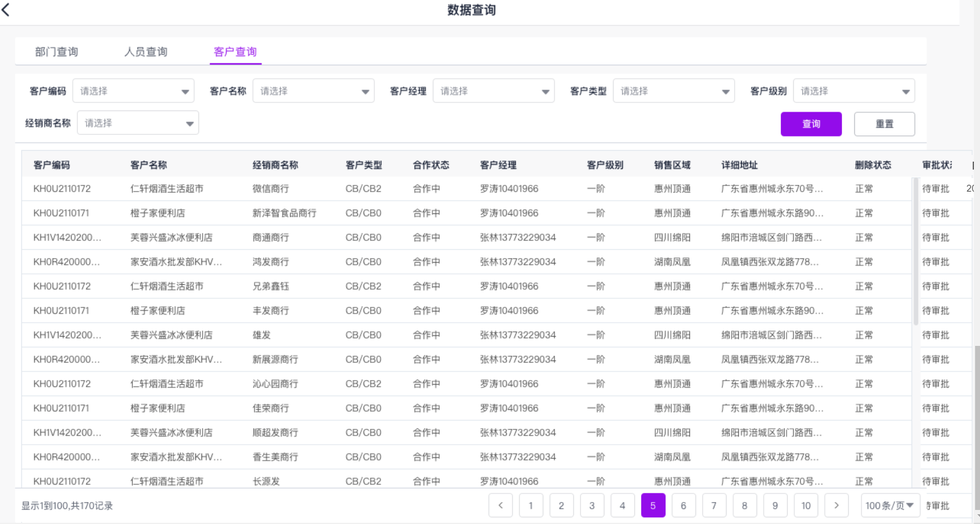Go to previous page with left chevron
The height and width of the screenshot is (524, 980).
tap(501, 506)
